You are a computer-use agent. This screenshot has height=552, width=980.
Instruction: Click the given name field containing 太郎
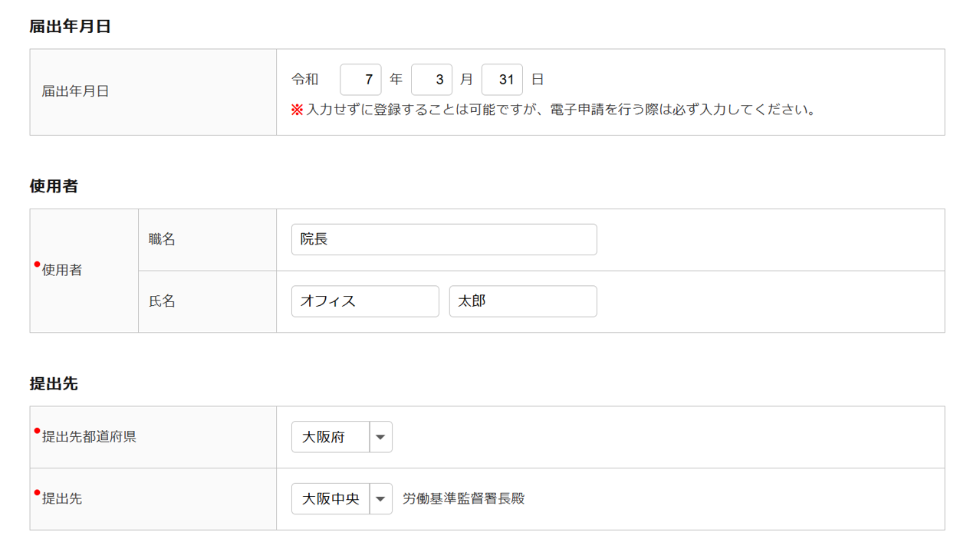(523, 301)
